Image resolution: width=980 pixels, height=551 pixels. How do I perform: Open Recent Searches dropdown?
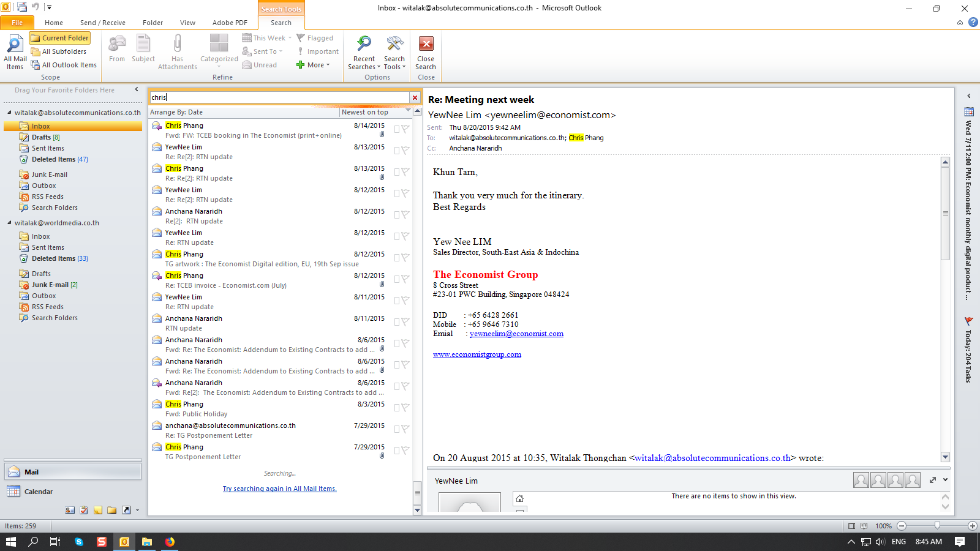pyautogui.click(x=364, y=53)
